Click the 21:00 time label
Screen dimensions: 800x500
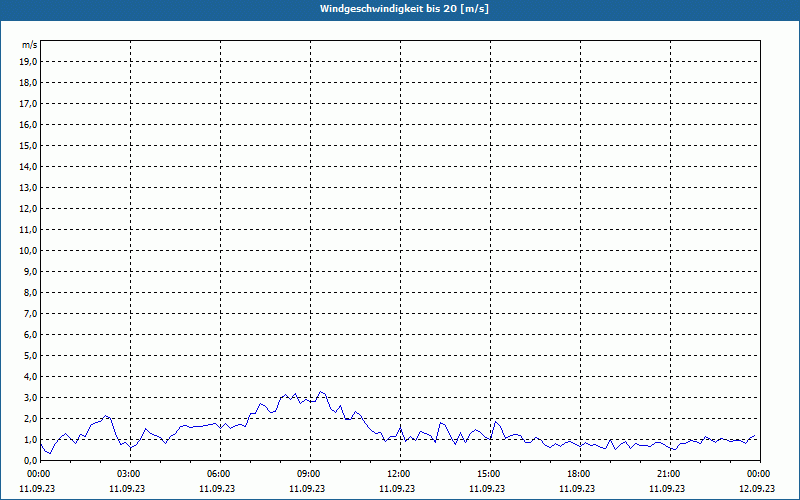coord(670,474)
